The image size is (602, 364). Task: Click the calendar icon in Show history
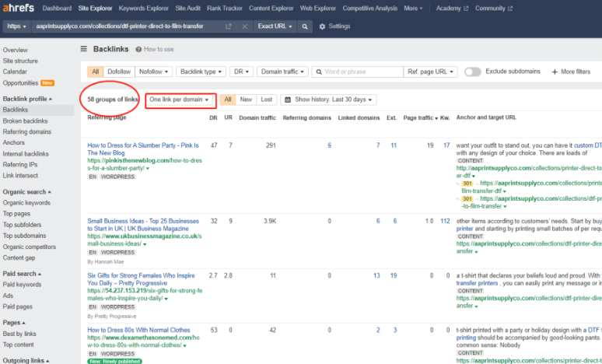click(x=288, y=100)
